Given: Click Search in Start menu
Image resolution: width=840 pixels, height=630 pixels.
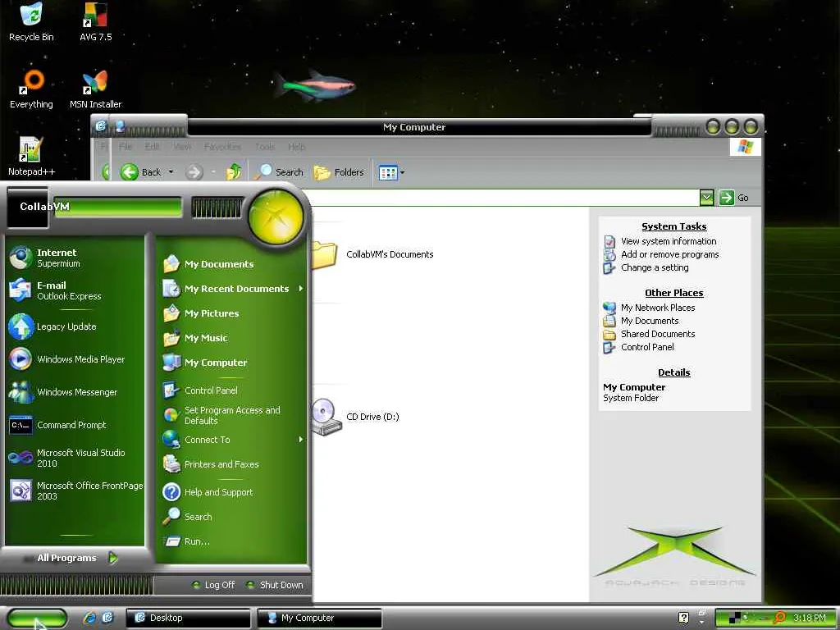Looking at the screenshot, I should (232, 517).
